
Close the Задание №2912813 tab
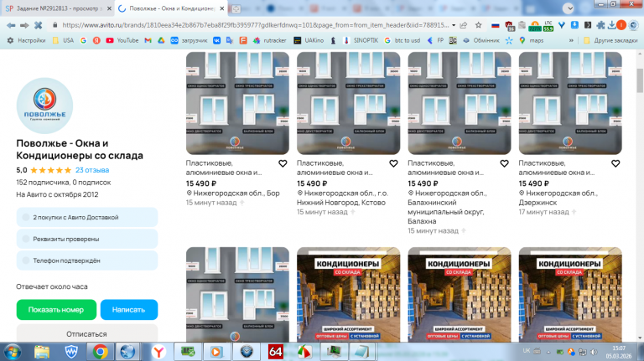(x=109, y=8)
